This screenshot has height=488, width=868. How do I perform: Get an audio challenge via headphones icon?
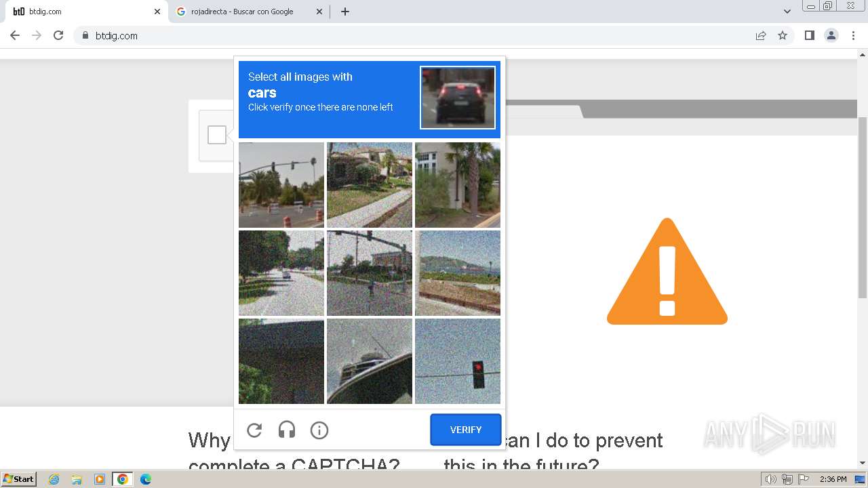287,430
